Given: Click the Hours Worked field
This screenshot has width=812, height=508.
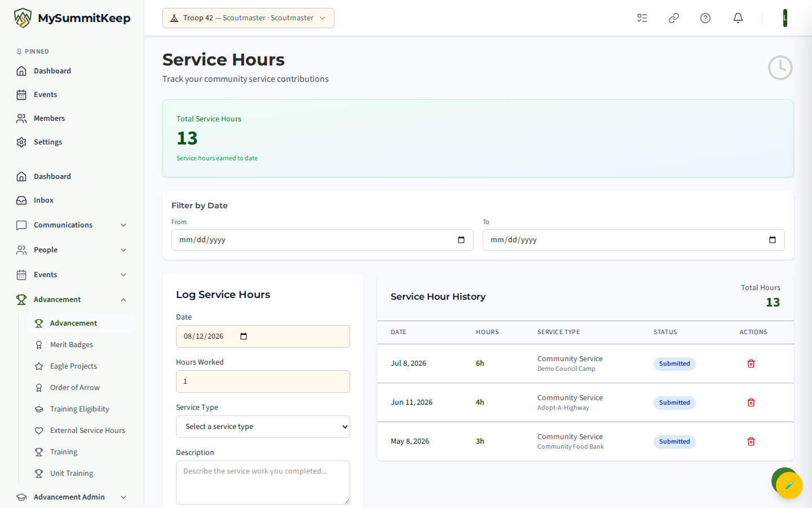Looking at the screenshot, I should point(263,382).
